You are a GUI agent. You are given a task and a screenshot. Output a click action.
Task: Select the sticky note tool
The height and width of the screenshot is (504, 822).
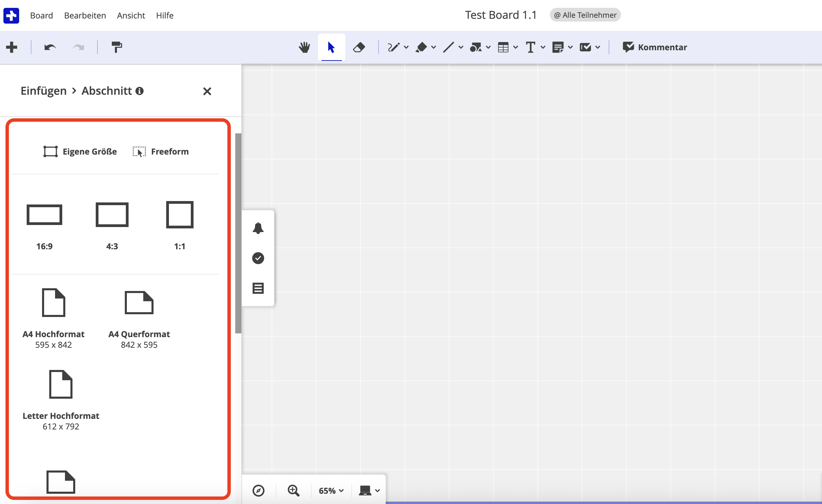[558, 47]
